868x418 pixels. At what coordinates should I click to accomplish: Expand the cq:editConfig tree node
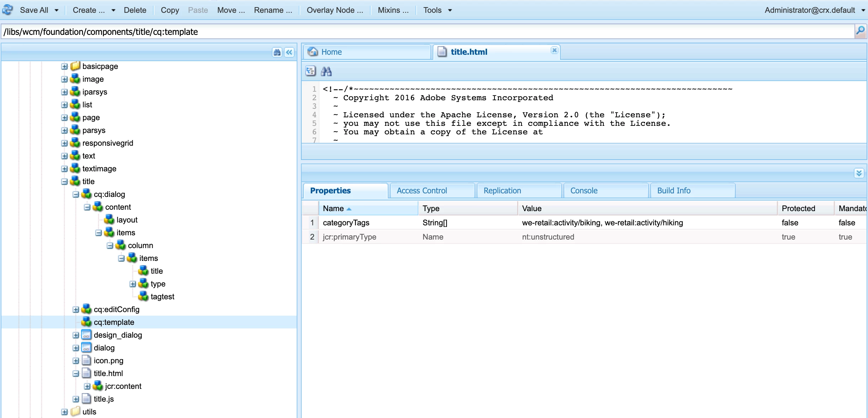point(76,310)
